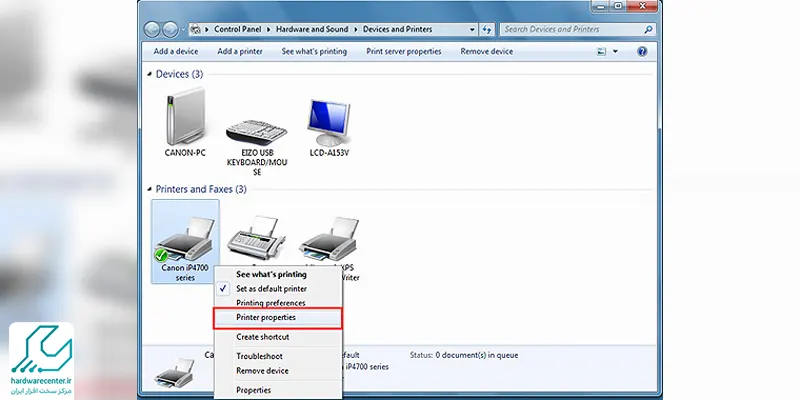Select the Canon iP4700 series printer

click(x=186, y=241)
